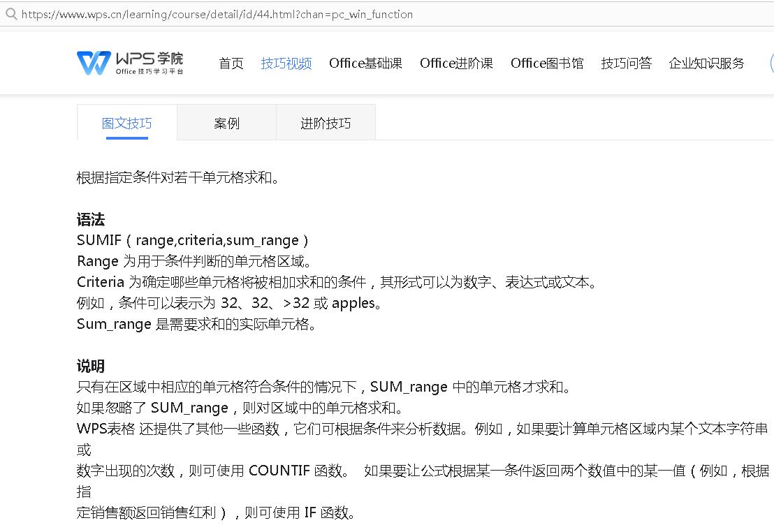This screenshot has width=774, height=532.
Task: Open the Office基础课 navigation item
Action: coord(365,62)
